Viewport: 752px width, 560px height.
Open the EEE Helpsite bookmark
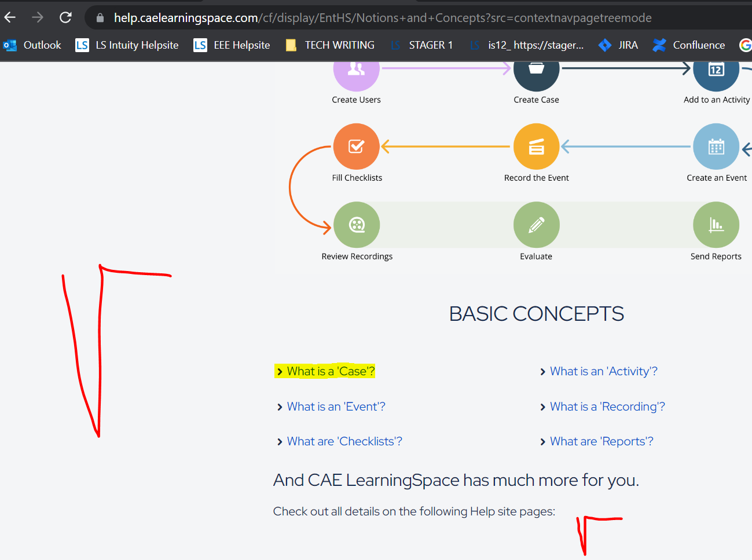pos(232,45)
